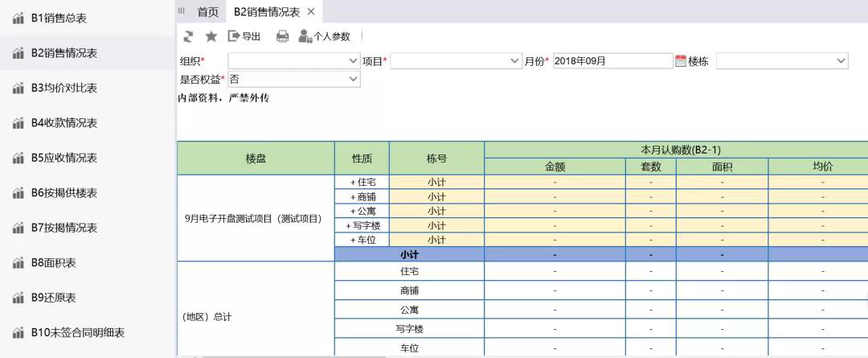Open 个人参数 personal parameters
This screenshot has height=358, width=868.
tap(325, 36)
